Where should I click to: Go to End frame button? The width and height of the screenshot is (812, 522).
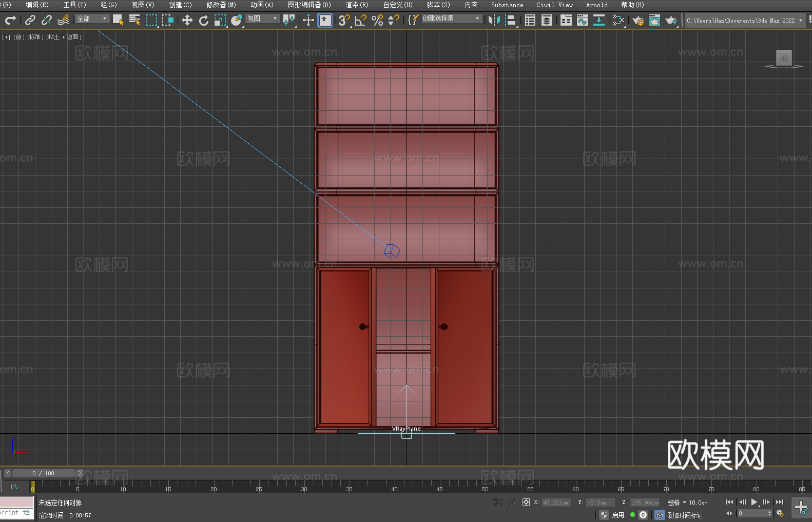780,502
